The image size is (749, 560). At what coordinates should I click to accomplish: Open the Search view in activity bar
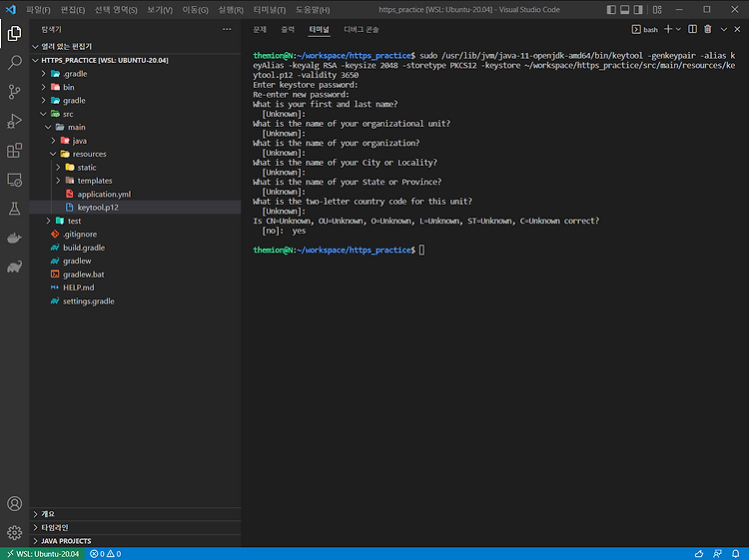tap(14, 63)
